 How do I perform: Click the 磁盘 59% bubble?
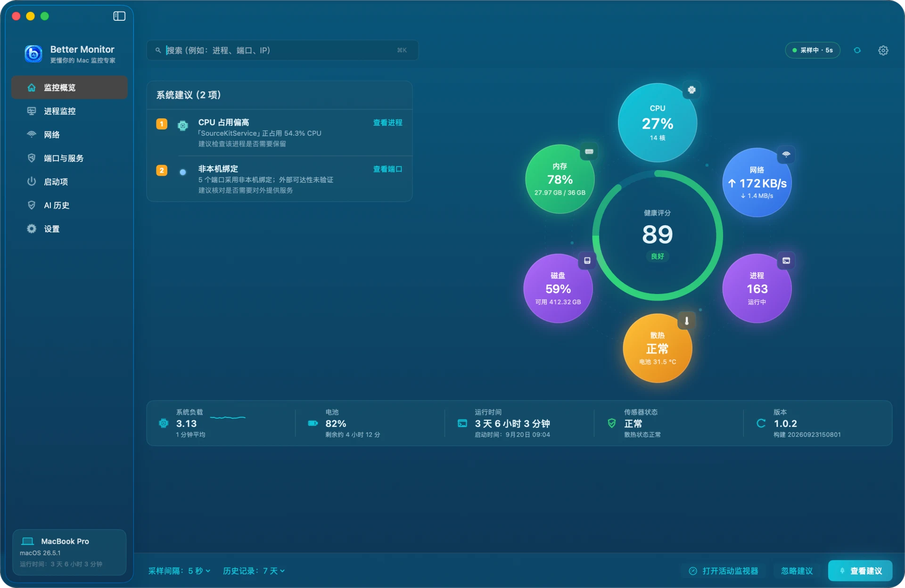point(558,288)
